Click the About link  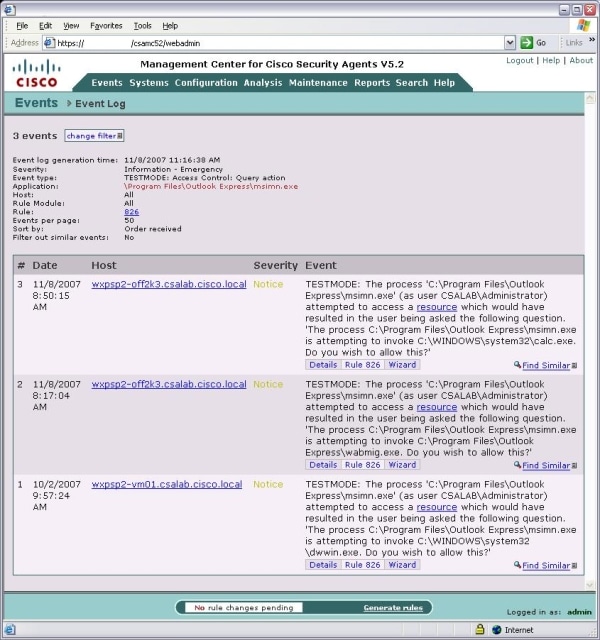581,60
